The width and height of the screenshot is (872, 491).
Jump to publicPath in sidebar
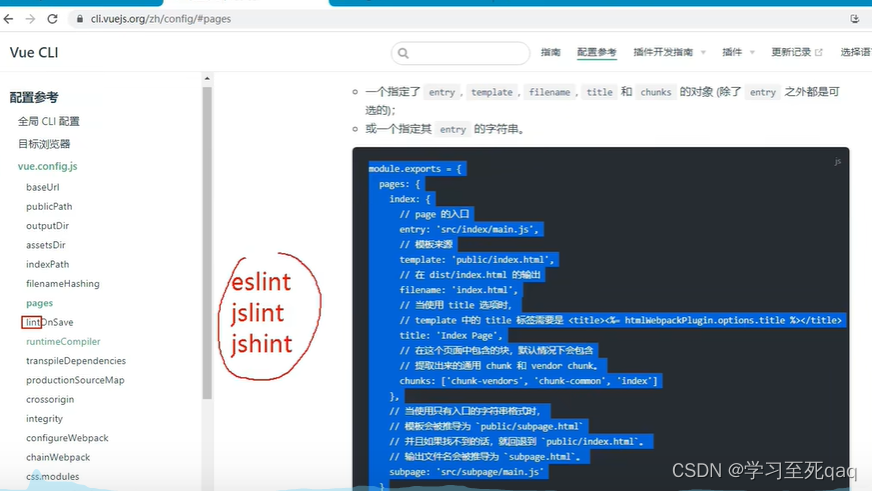[x=49, y=206]
